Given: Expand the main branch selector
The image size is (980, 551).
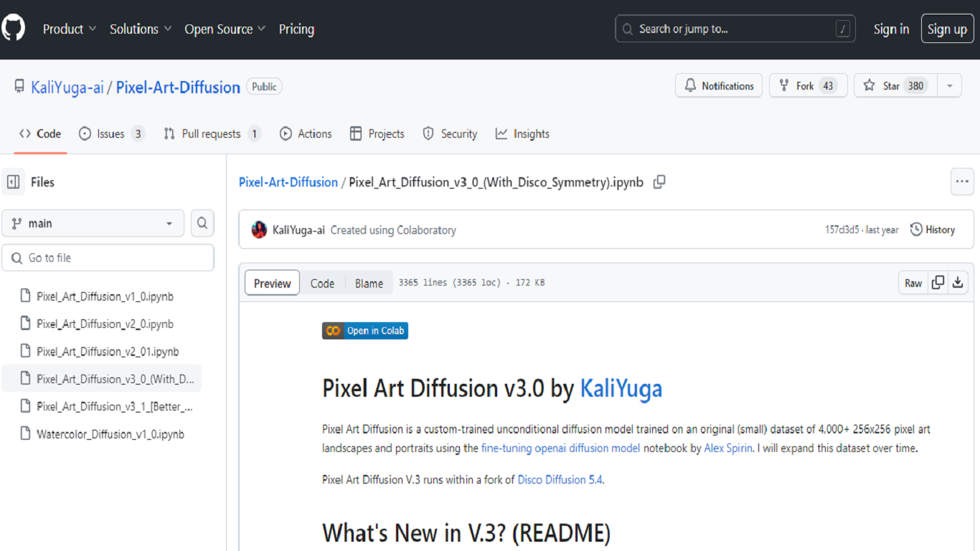Looking at the screenshot, I should coord(93,223).
